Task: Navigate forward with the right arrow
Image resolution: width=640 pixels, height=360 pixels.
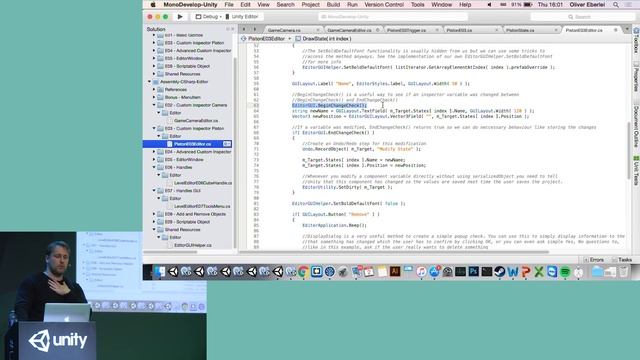Action: [x=255, y=29]
